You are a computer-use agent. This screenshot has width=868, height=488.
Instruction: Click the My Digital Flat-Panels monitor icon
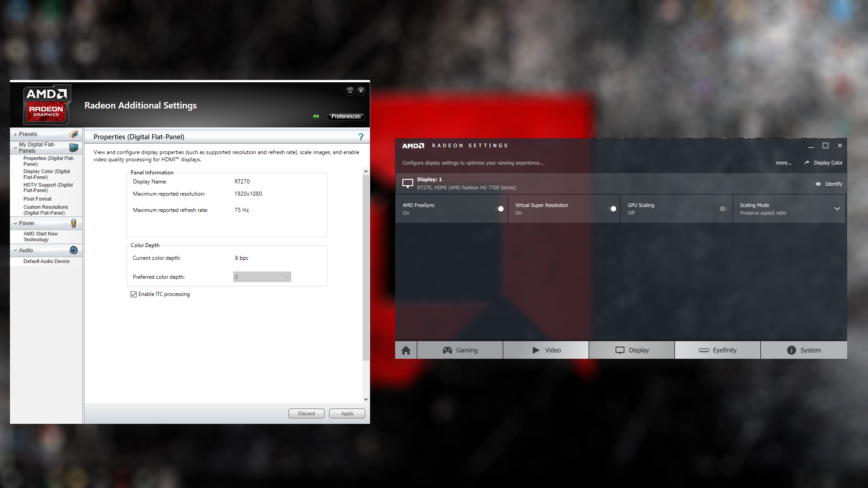(74, 147)
